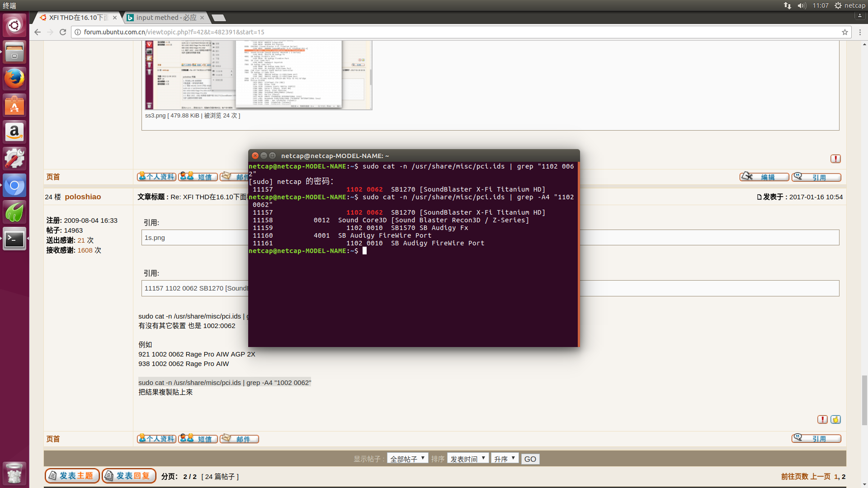Click 短信 message button in upper post
This screenshot has width=868, height=488.
pyautogui.click(x=198, y=177)
